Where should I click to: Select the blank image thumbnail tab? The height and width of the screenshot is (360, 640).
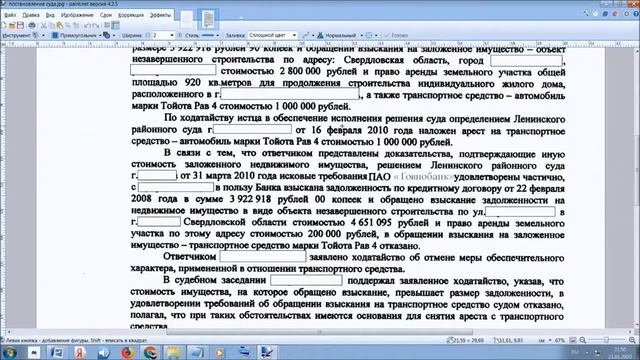tap(187, 19)
